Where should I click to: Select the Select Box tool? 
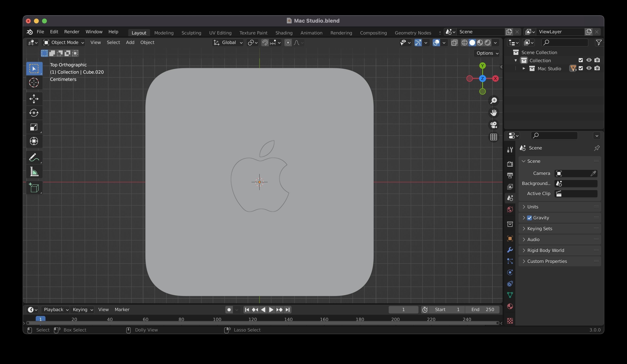(34, 68)
